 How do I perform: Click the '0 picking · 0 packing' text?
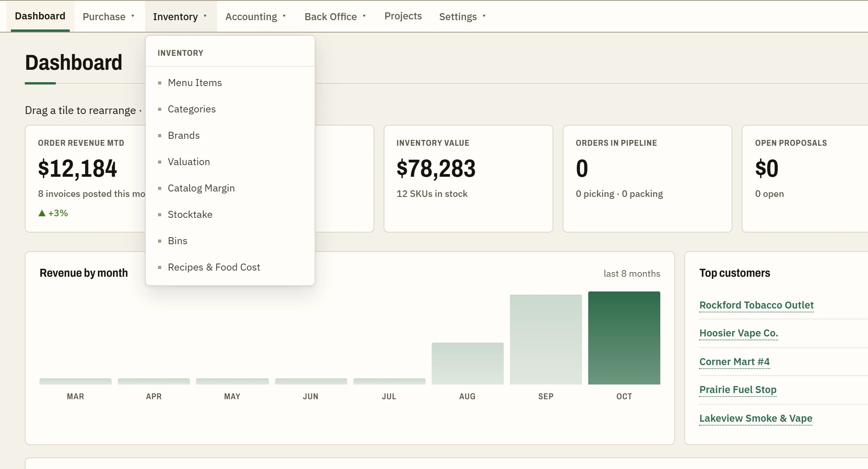tap(619, 194)
